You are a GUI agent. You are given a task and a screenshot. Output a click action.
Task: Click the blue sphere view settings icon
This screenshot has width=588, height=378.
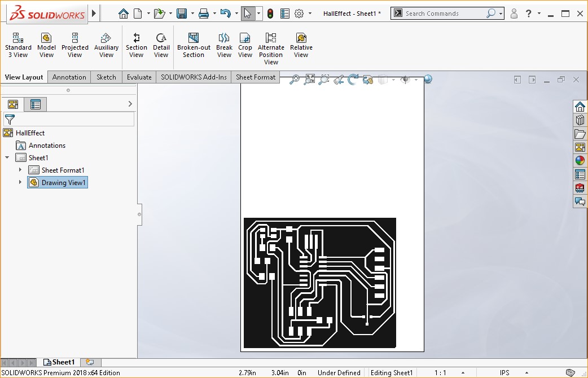pos(428,79)
